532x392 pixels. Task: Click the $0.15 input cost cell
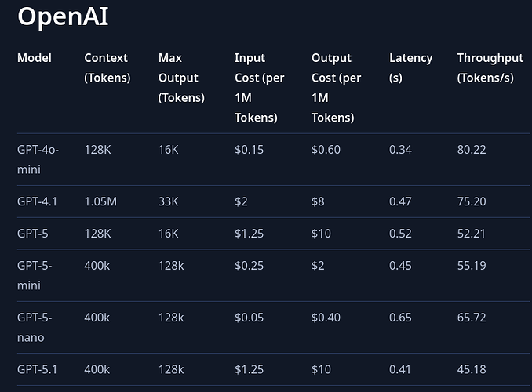point(249,150)
